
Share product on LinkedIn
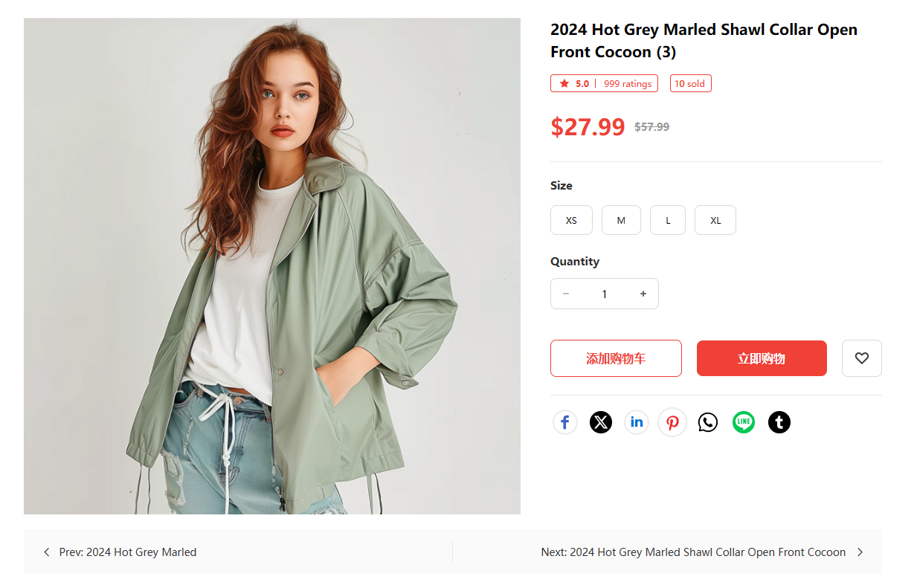[x=637, y=423]
